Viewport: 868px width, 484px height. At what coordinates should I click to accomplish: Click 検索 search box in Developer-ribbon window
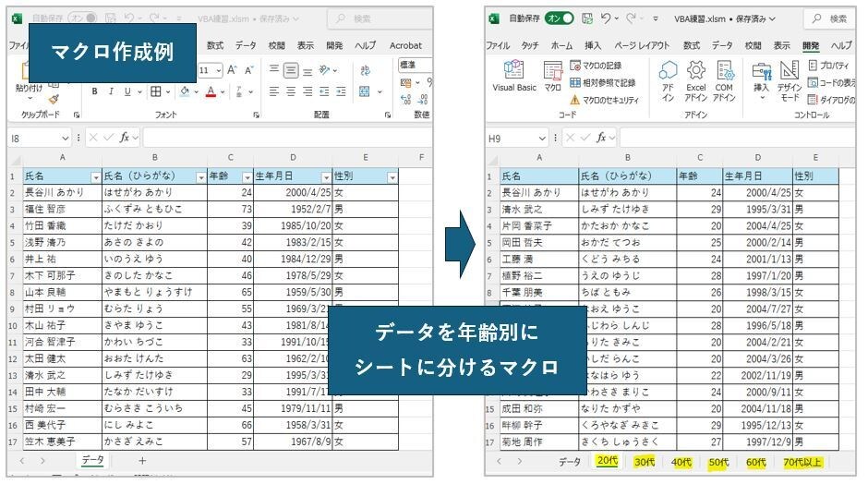[829, 18]
